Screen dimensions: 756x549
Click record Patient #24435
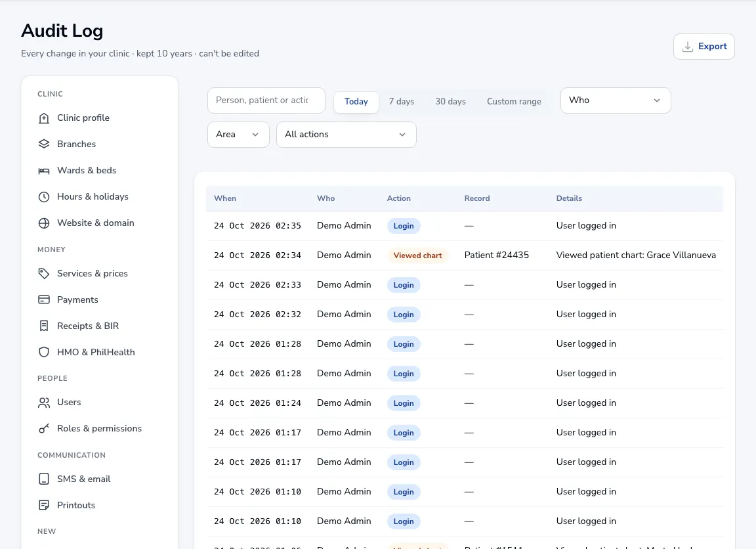pos(497,255)
